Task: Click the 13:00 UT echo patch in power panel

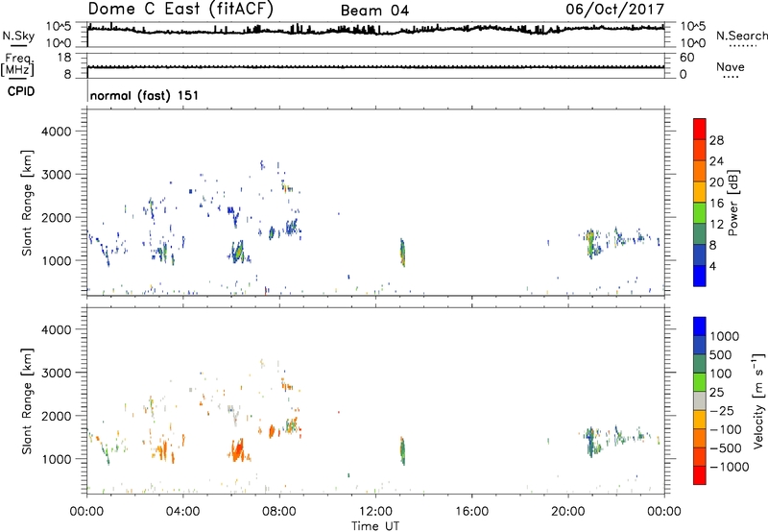Action: [x=402, y=253]
